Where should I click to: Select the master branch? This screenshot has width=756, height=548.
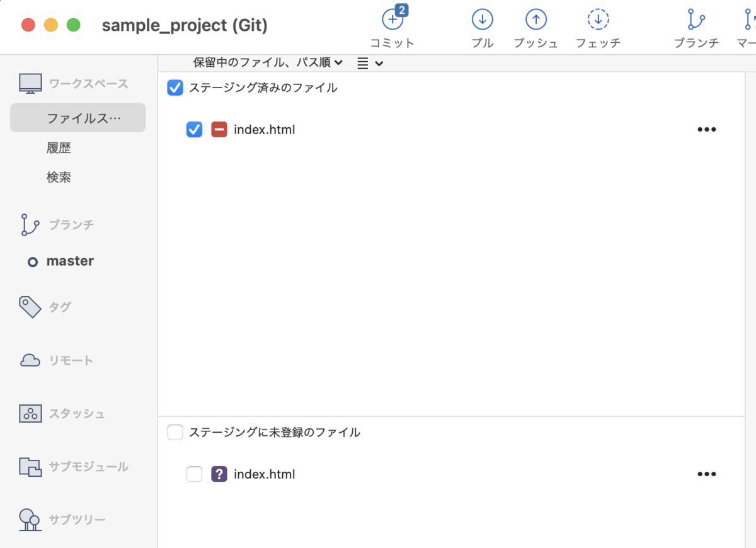point(70,261)
